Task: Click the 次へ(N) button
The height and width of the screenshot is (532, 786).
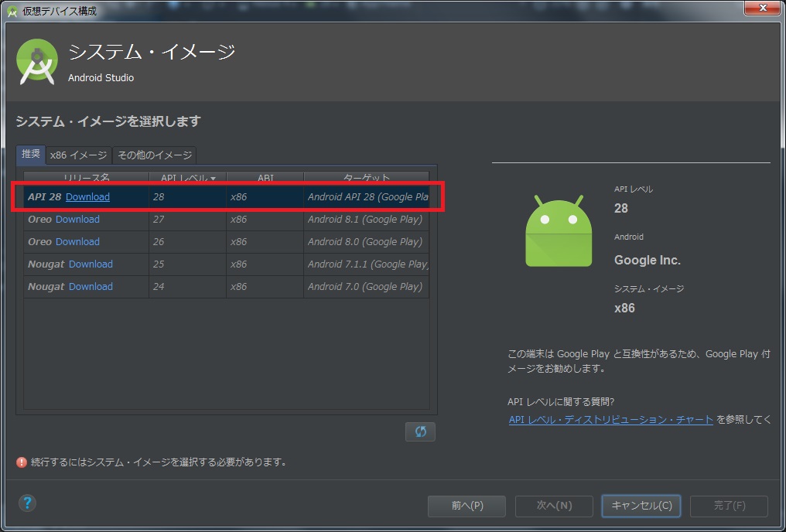Action: pyautogui.click(x=554, y=506)
